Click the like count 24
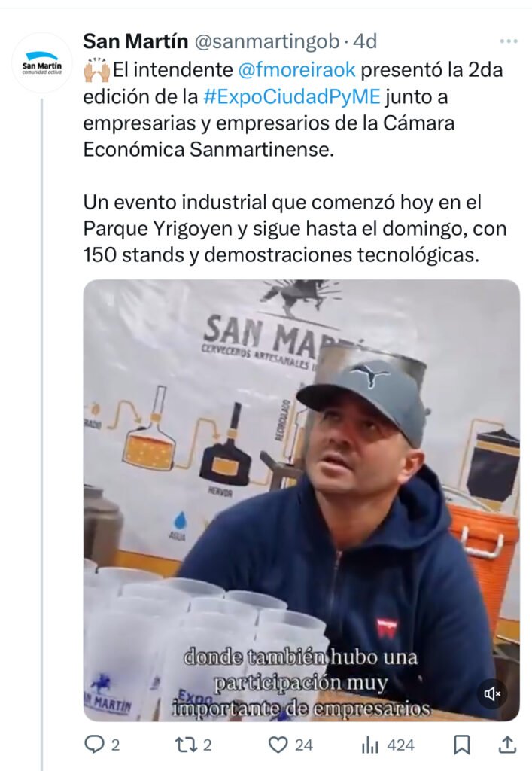 point(303,745)
